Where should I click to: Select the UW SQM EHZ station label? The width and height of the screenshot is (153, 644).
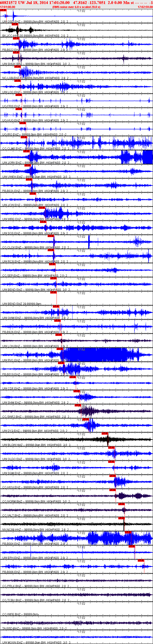coord(35,473)
